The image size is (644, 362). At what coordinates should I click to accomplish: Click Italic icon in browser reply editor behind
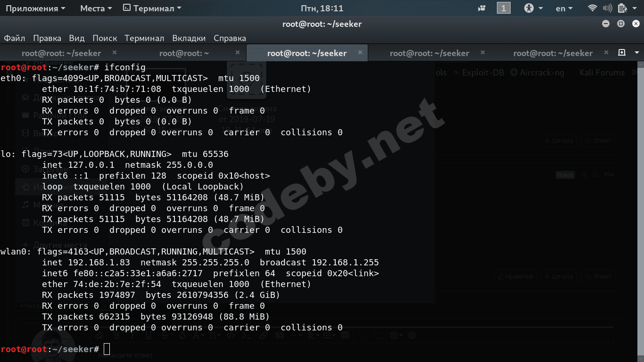(x=132, y=335)
